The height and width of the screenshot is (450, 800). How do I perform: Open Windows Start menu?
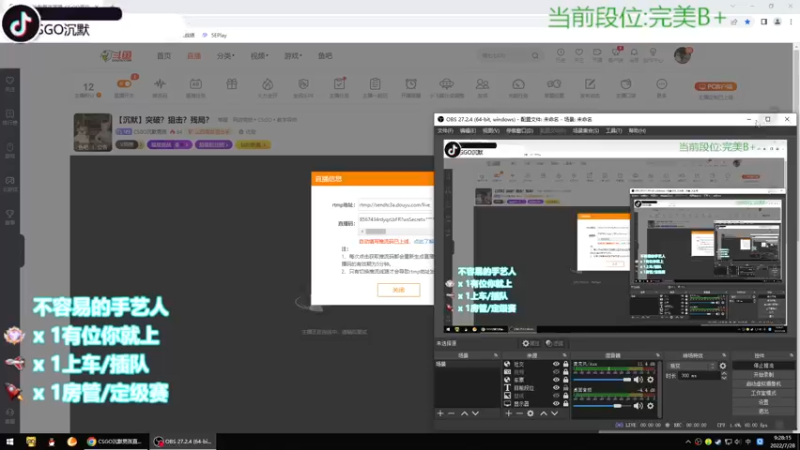click(x=10, y=442)
